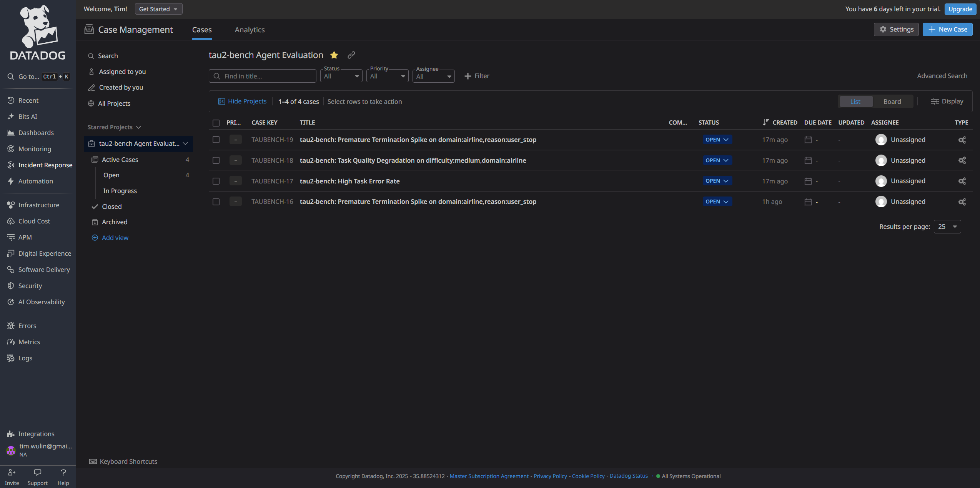The width and height of the screenshot is (980, 488).
Task: Click the yellow star favorite icon
Action: coord(334,55)
